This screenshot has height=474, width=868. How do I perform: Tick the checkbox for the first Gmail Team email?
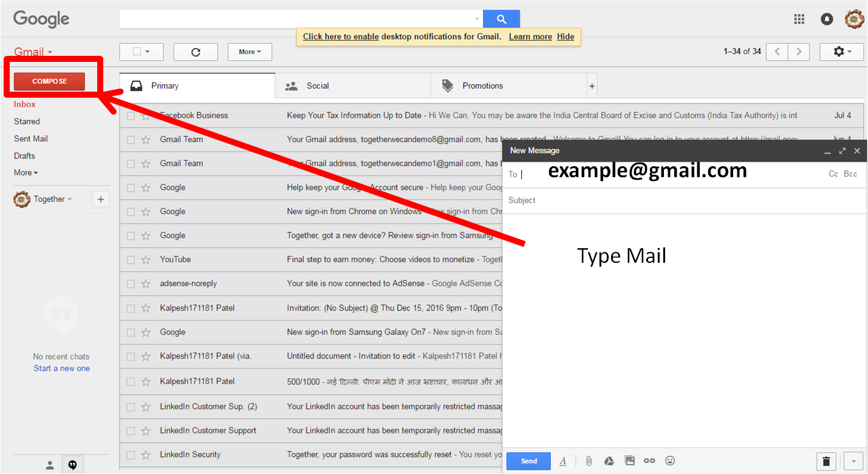[x=131, y=140]
